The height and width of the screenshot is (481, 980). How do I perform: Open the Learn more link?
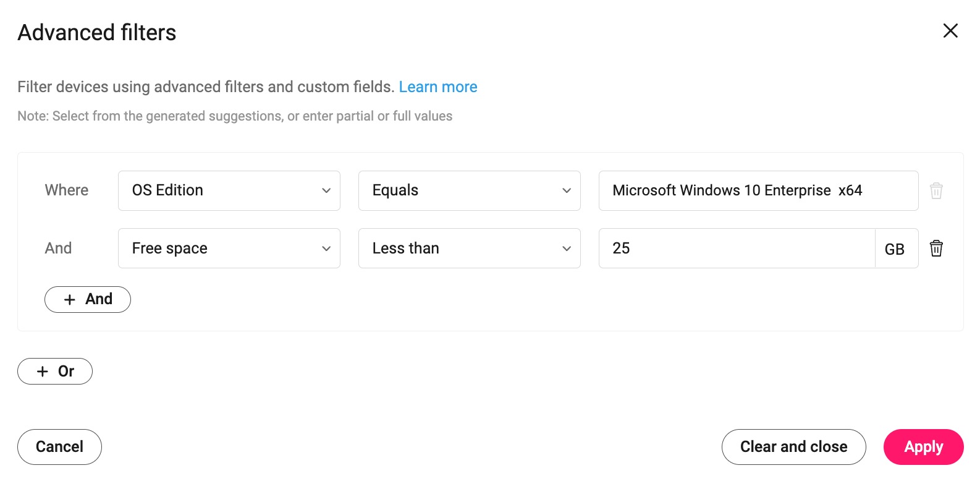point(438,87)
